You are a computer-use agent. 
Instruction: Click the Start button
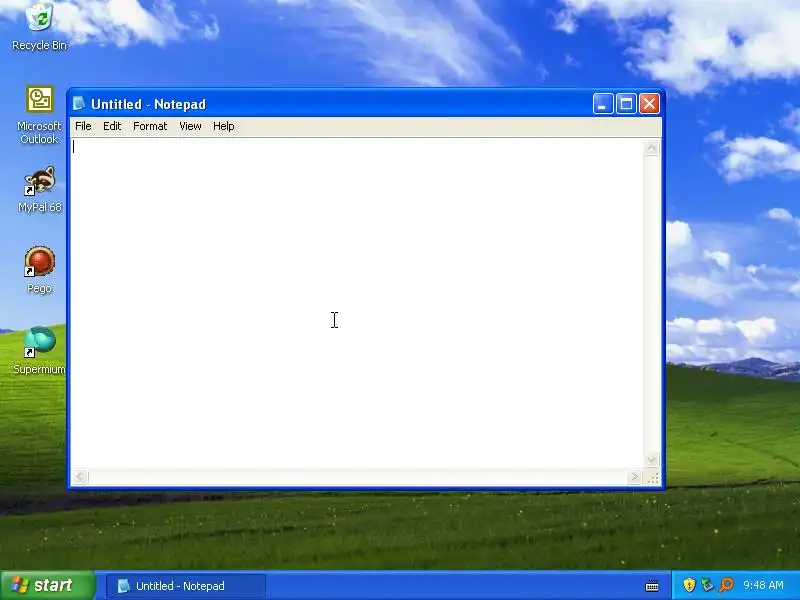click(x=47, y=585)
